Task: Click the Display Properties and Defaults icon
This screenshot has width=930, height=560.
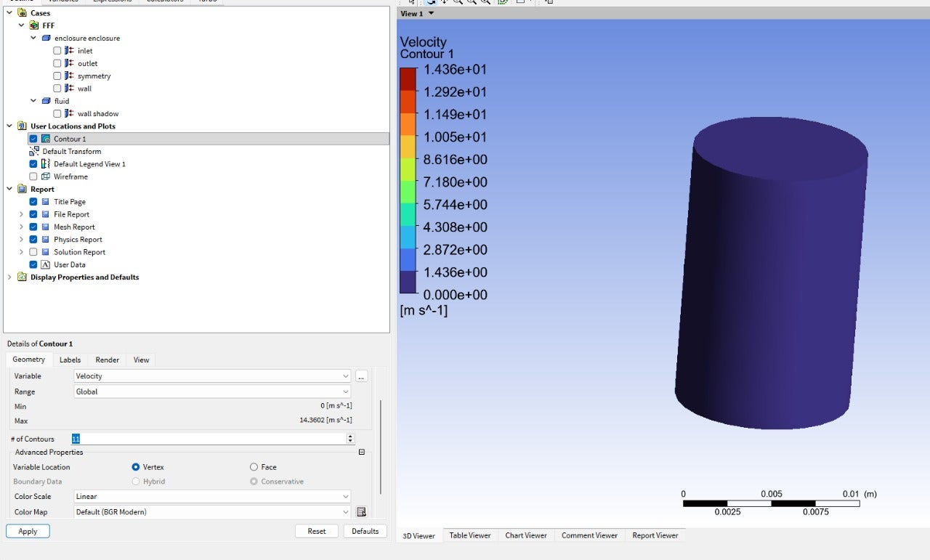Action: [22, 277]
